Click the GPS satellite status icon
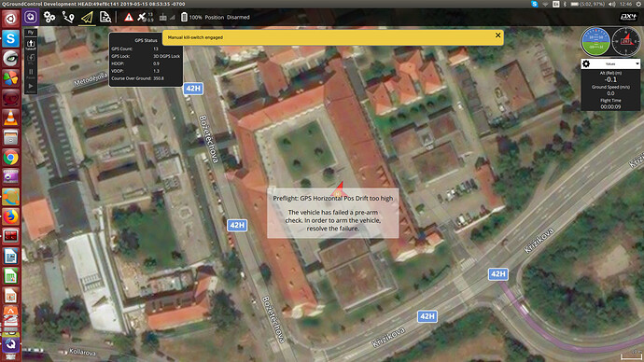This screenshot has width=644, height=362. coord(142,17)
